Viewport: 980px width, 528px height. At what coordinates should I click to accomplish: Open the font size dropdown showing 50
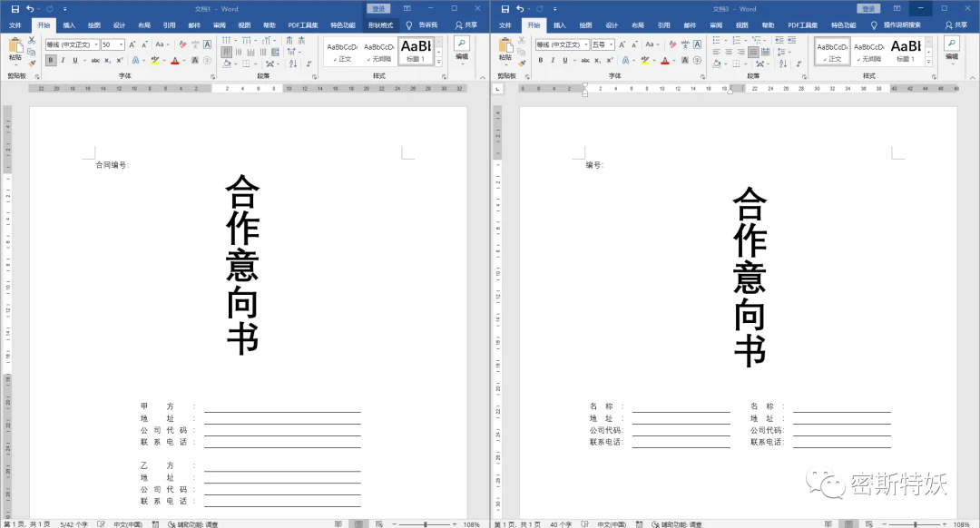tap(121, 44)
